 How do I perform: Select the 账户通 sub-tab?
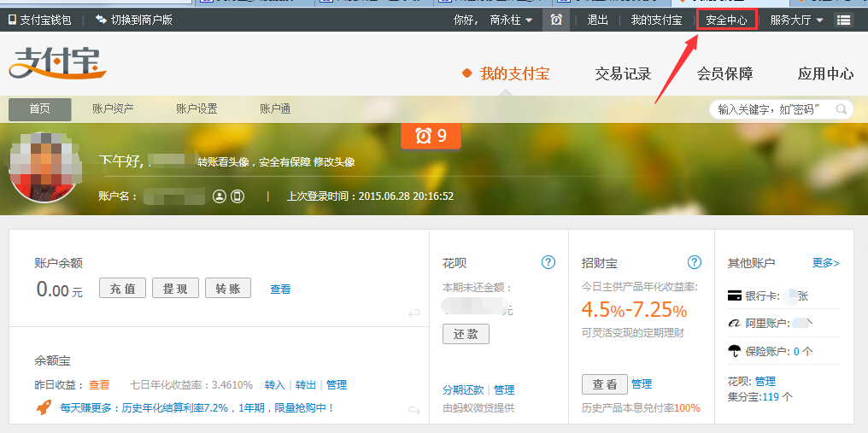(275, 109)
